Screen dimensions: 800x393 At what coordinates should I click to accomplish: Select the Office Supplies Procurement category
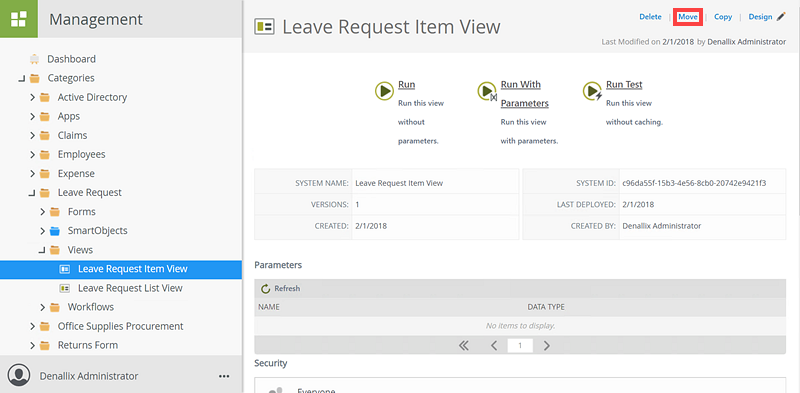tap(120, 326)
